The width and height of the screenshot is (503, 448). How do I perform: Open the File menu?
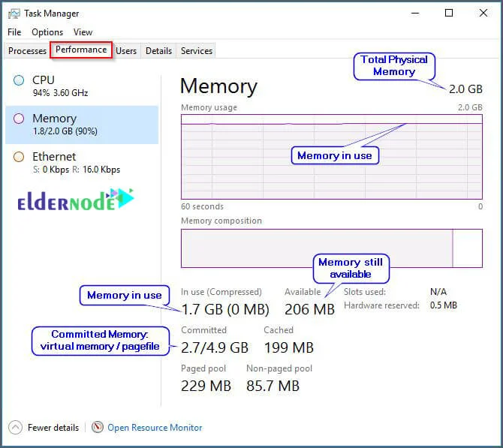point(14,32)
